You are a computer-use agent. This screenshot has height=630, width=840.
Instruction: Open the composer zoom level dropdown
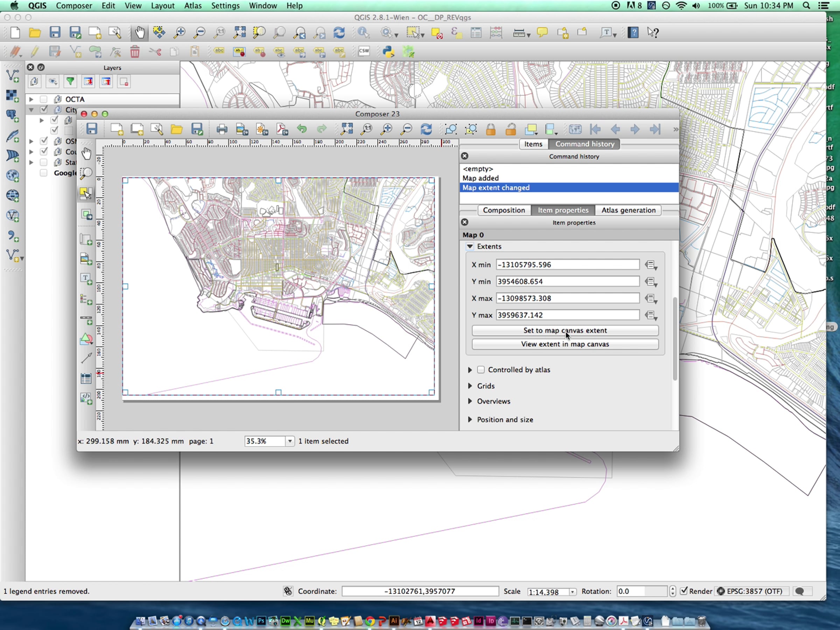pyautogui.click(x=290, y=441)
